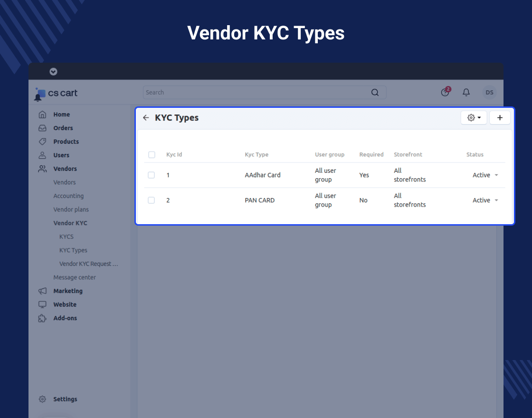Image resolution: width=532 pixels, height=418 pixels.
Task: Open the Website menu item
Action: click(x=65, y=304)
